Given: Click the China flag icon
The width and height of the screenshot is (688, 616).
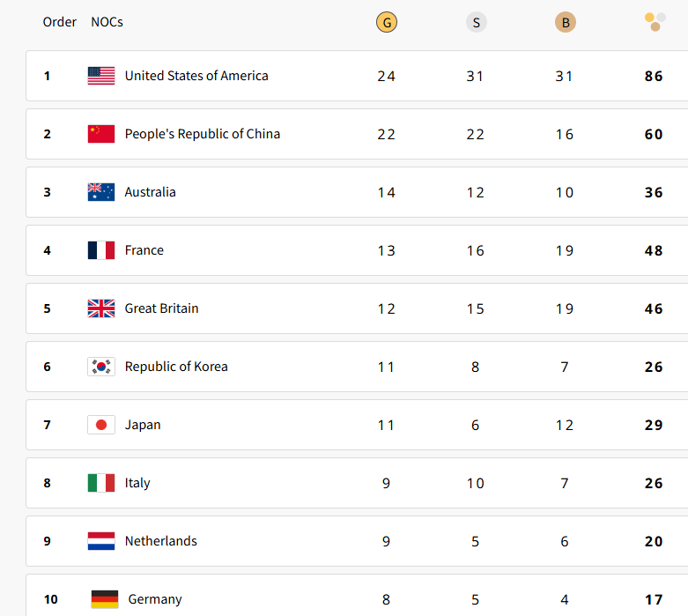Looking at the screenshot, I should [101, 134].
